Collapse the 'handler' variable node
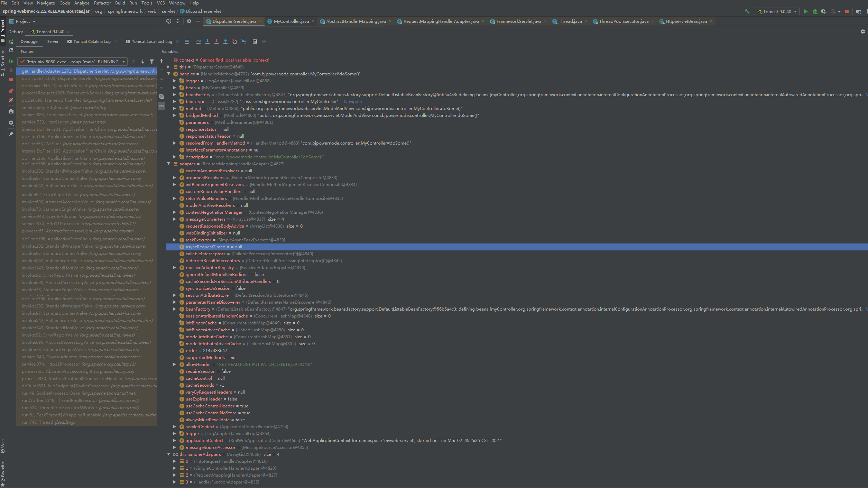 tap(168, 74)
